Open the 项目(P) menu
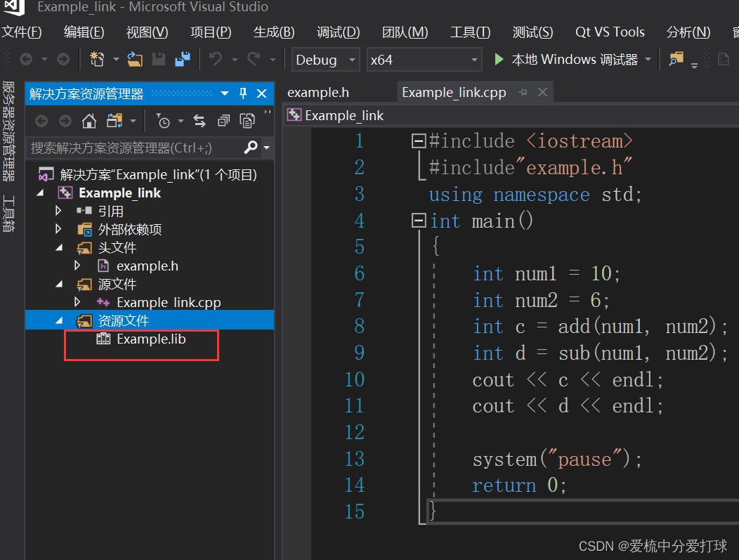Screen dimensions: 739x560 211,32
